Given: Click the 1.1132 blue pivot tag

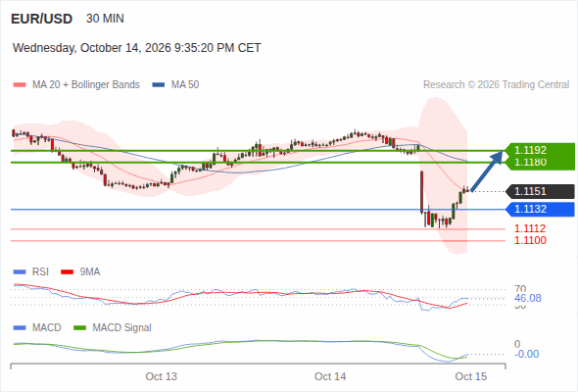Looking at the screenshot, I should (x=541, y=209).
